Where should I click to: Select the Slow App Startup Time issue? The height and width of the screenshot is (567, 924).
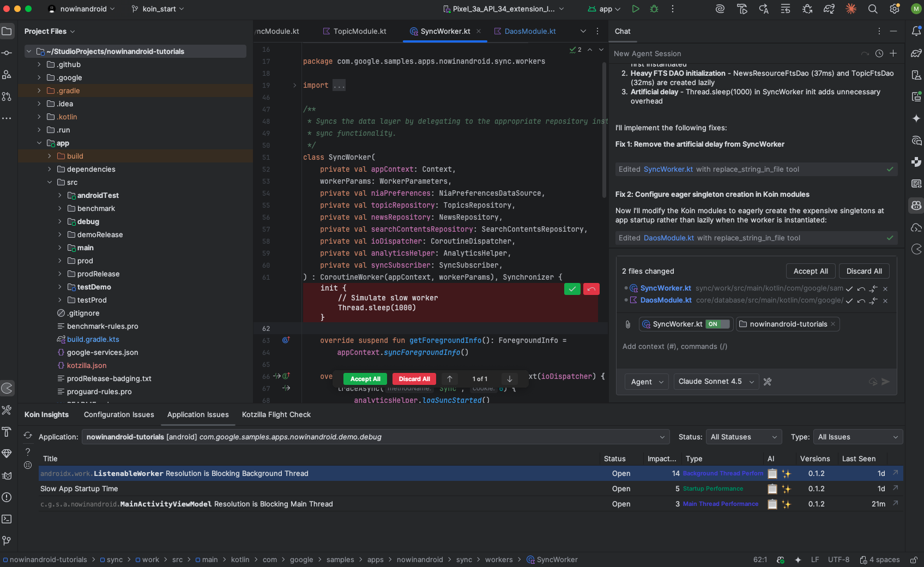click(x=79, y=488)
